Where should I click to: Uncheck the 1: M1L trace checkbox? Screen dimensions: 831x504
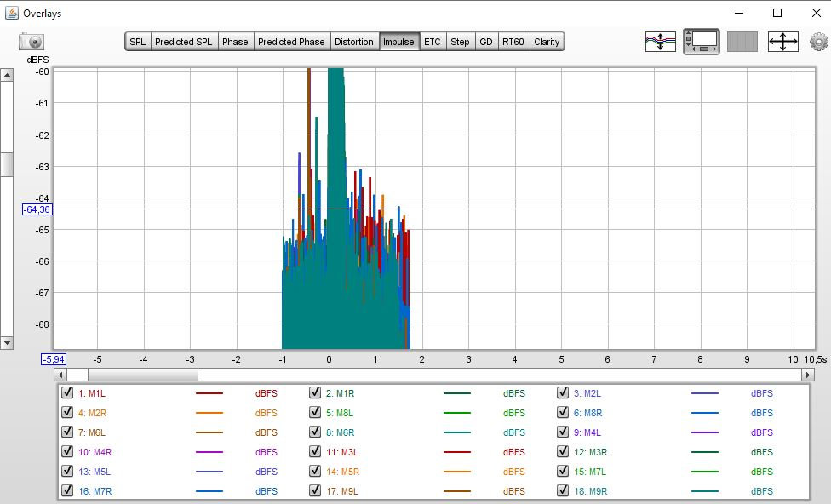[x=66, y=393]
